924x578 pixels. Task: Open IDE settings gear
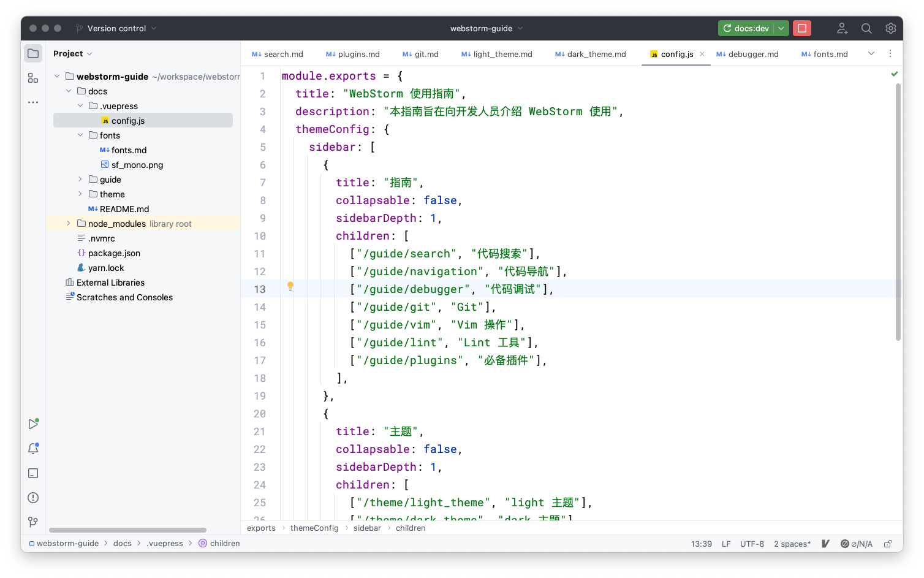click(891, 28)
